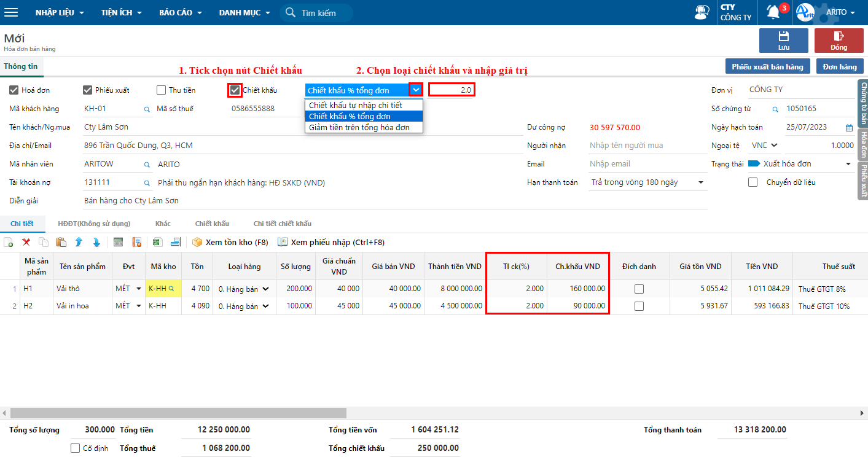Add a new detail row icon
868x457 pixels.
[9, 242]
